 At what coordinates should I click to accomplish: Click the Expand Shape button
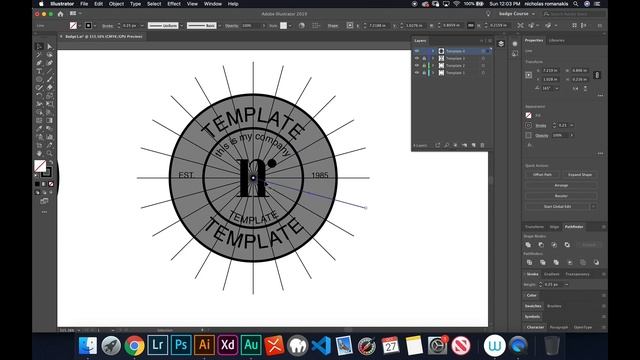580,175
